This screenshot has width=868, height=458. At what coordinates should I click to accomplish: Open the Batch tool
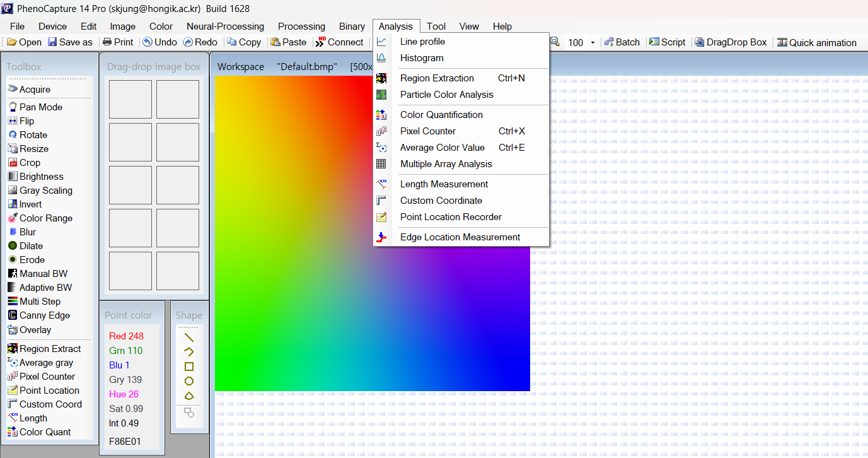pyautogui.click(x=622, y=42)
